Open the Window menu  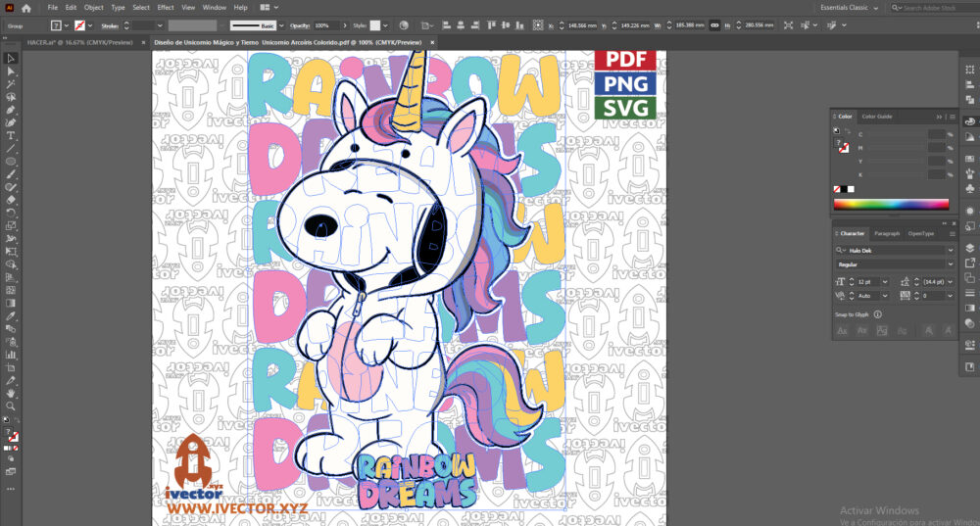point(215,8)
